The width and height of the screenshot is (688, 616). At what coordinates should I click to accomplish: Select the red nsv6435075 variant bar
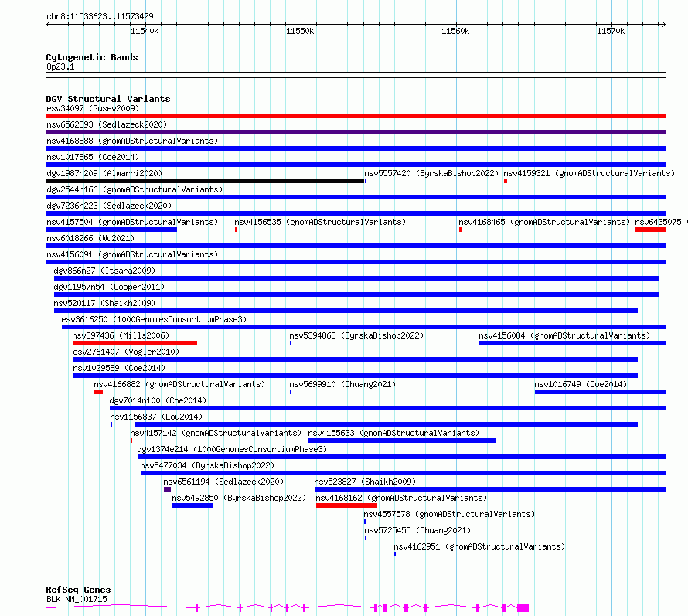(x=651, y=230)
